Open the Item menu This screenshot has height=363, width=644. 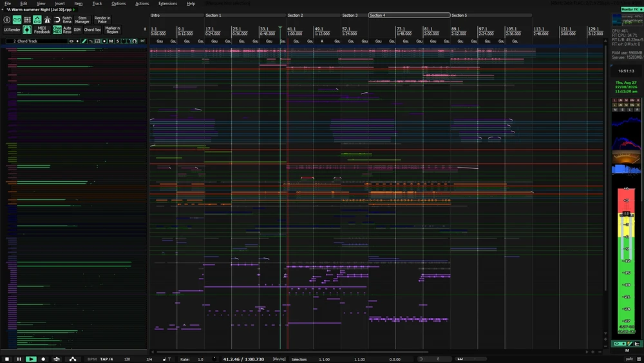(x=79, y=3)
